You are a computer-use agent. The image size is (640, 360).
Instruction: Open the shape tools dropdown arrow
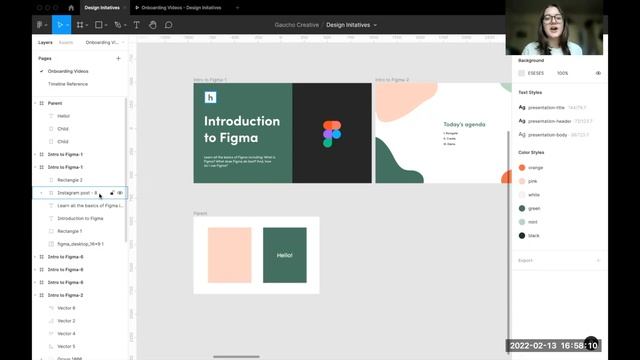(x=106, y=25)
